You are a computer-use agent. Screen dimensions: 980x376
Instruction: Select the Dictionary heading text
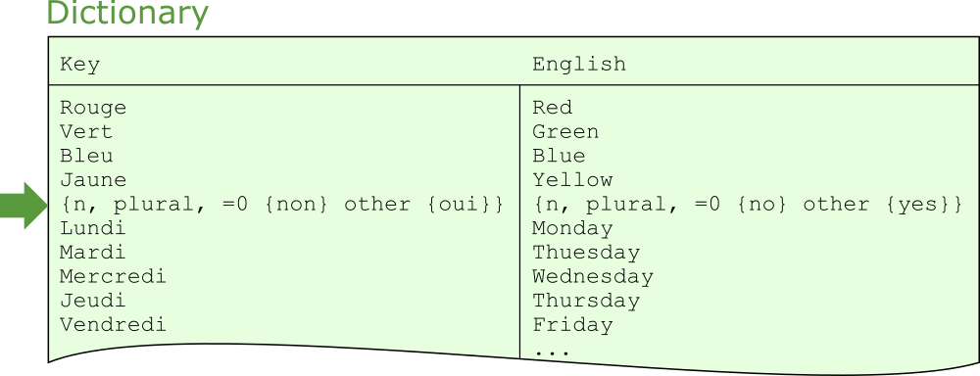(126, 14)
